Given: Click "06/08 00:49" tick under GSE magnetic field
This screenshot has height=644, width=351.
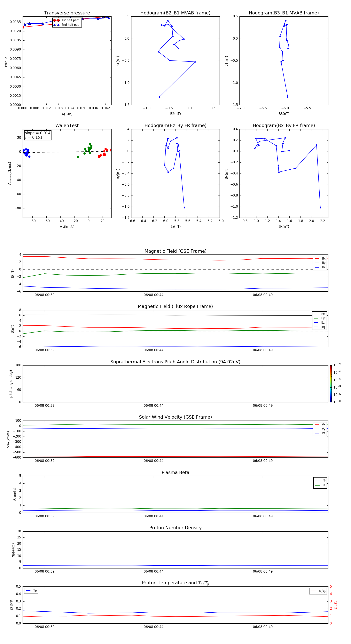Looking at the screenshot, I should point(262,295).
